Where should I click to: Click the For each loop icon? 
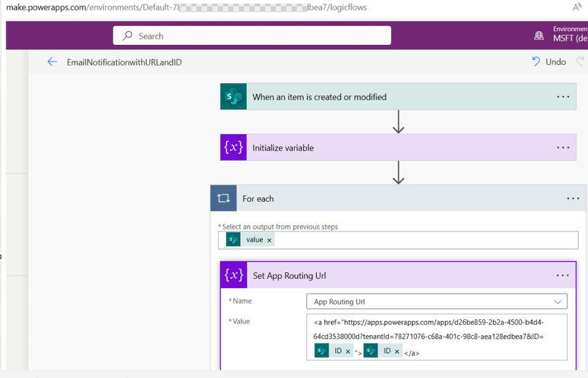(223, 198)
